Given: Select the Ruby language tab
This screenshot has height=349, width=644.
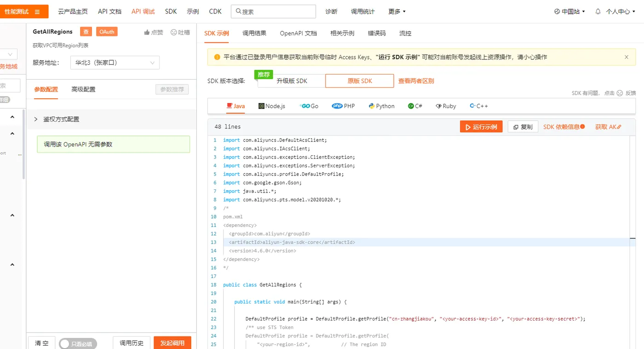Looking at the screenshot, I should 446,106.
